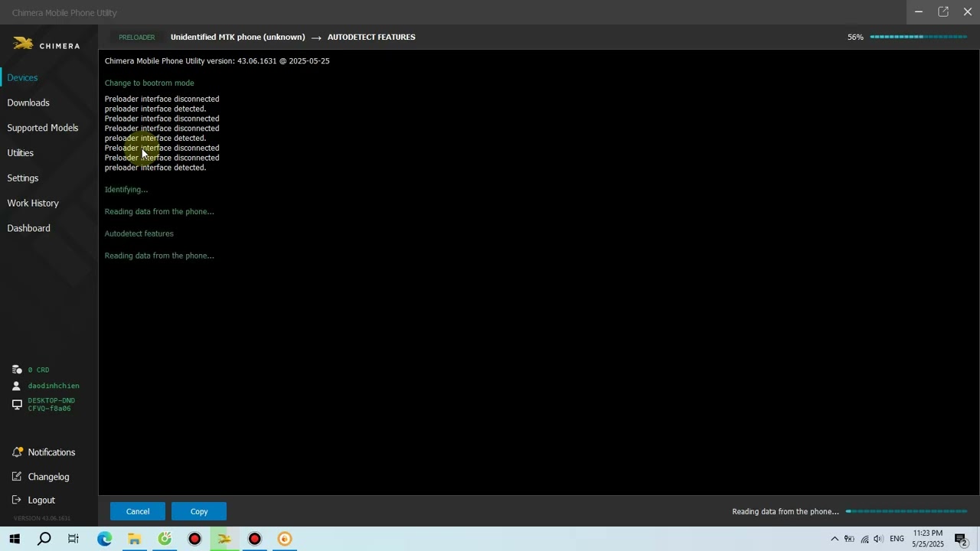Open File Explorer from the taskbar

pos(134,539)
